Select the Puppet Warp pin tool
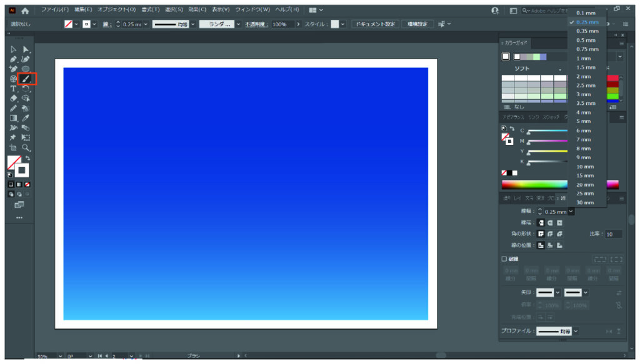The width and height of the screenshot is (640, 364). click(x=14, y=138)
